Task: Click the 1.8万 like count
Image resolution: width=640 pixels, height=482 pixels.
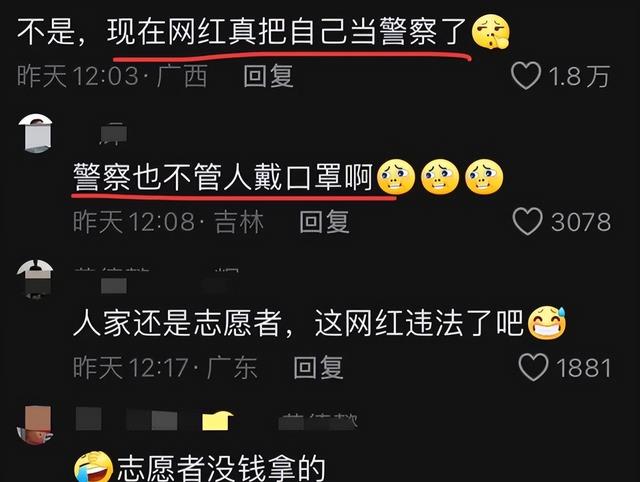Action: point(579,76)
